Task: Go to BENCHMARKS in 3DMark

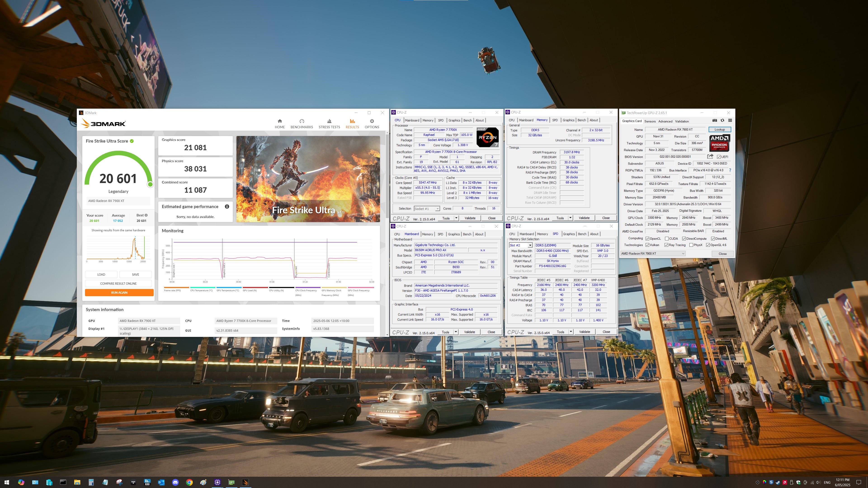Action: (302, 124)
